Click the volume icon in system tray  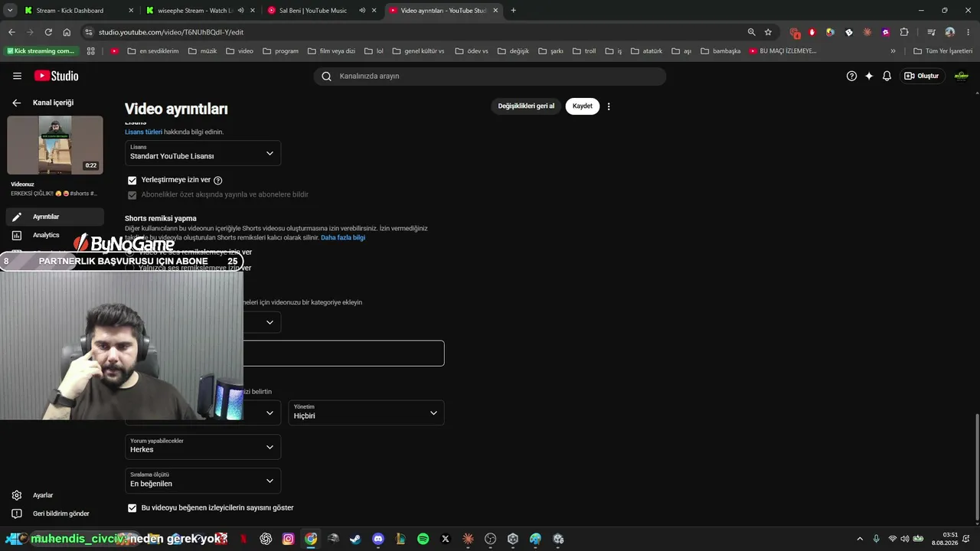(x=905, y=539)
